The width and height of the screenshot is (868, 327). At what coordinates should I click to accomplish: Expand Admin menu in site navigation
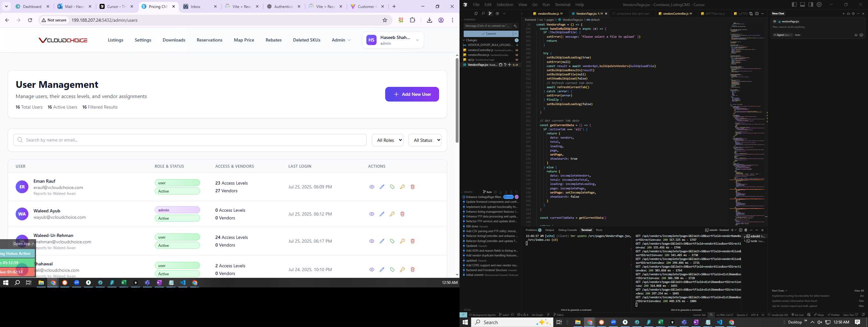[341, 40]
